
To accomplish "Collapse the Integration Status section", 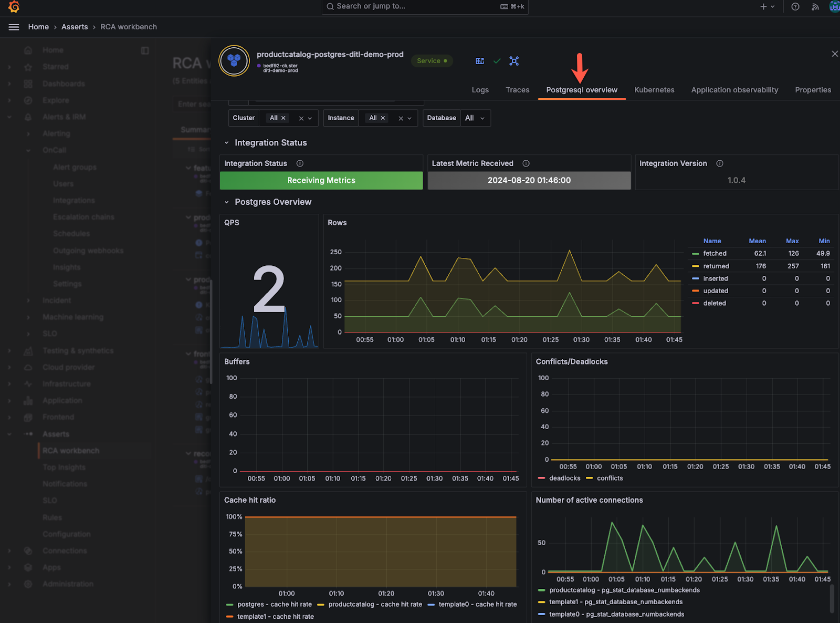I will pyautogui.click(x=227, y=142).
